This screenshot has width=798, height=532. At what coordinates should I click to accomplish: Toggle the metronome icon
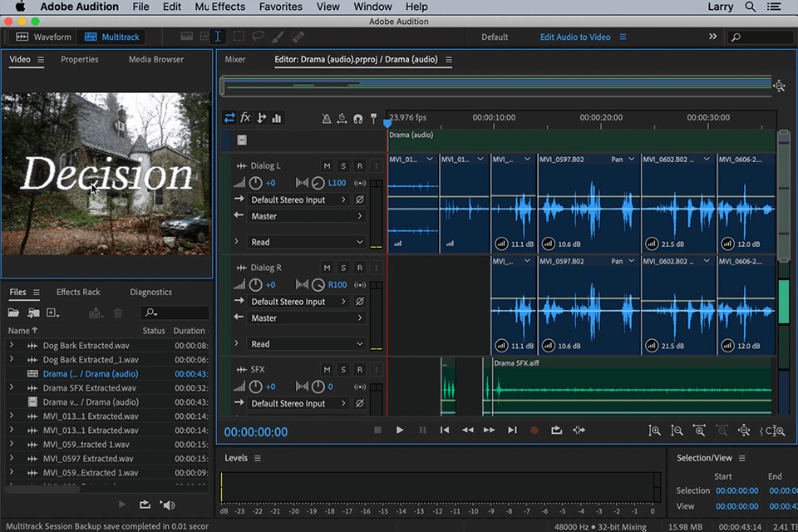point(327,119)
